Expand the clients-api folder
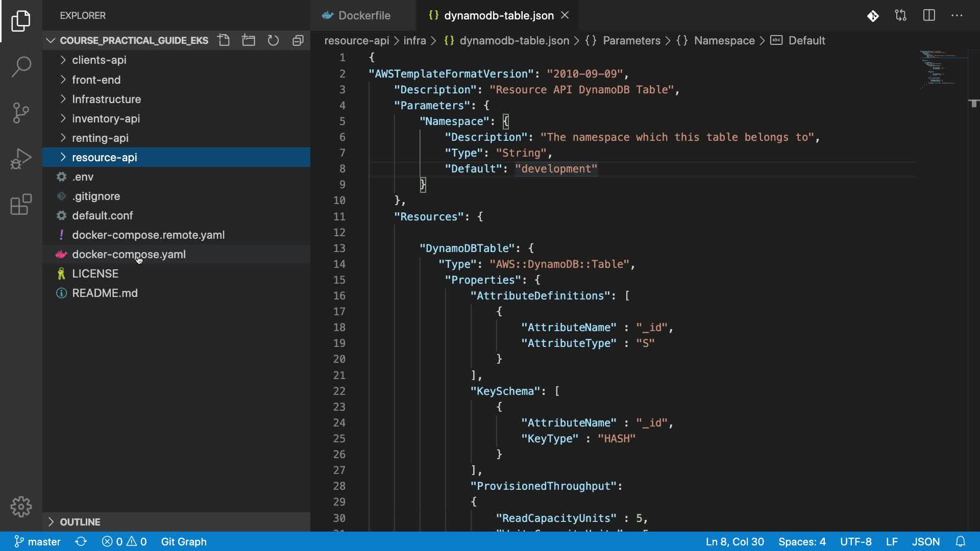The height and width of the screenshot is (551, 980). 99,60
